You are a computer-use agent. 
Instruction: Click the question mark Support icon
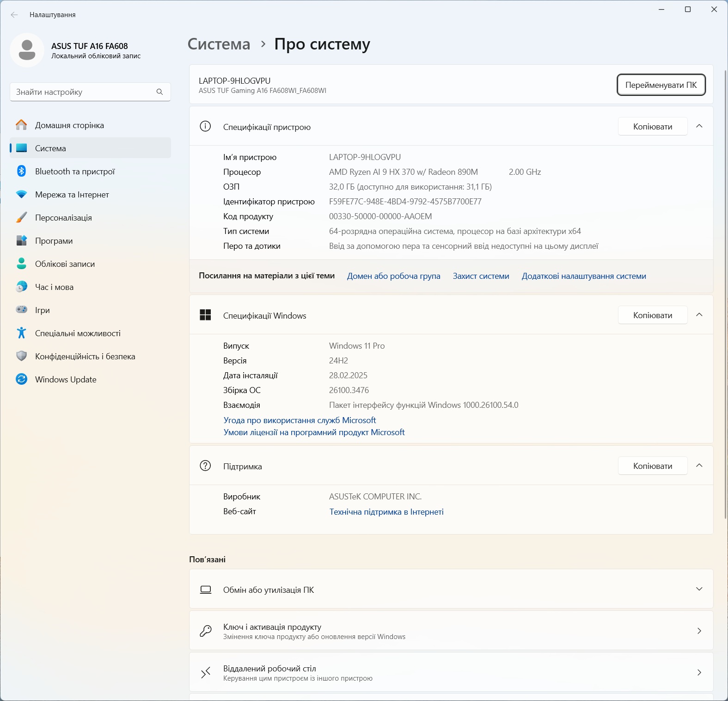coord(205,466)
